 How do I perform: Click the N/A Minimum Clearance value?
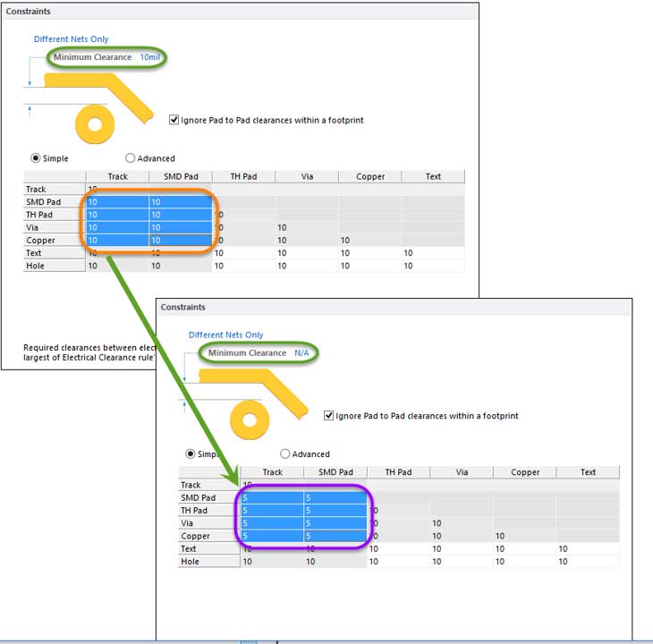[x=303, y=353]
